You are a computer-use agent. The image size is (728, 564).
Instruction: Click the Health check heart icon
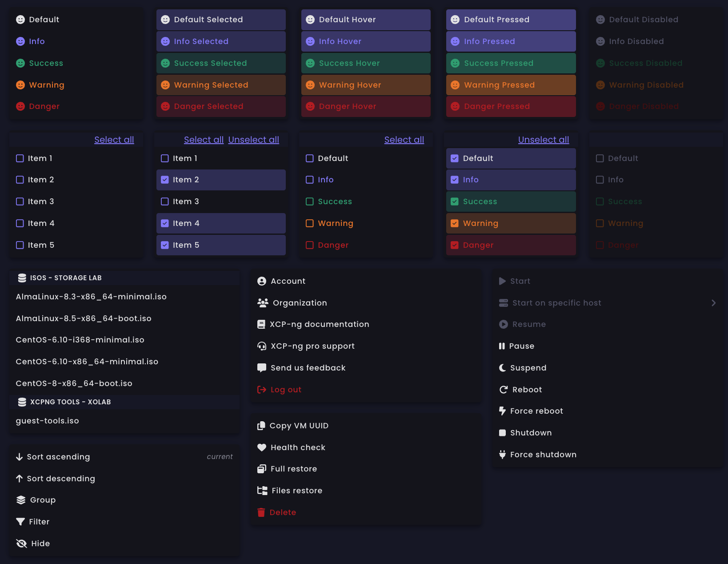coord(262,447)
